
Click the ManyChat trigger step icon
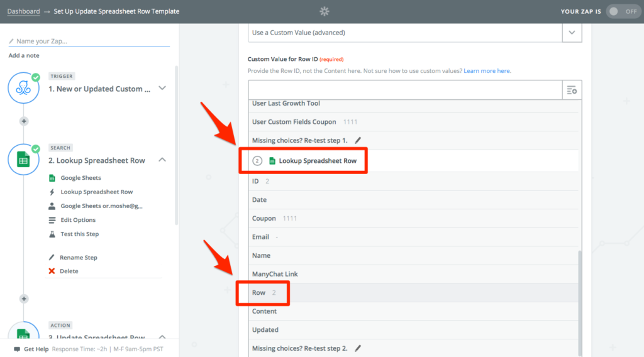tap(23, 88)
